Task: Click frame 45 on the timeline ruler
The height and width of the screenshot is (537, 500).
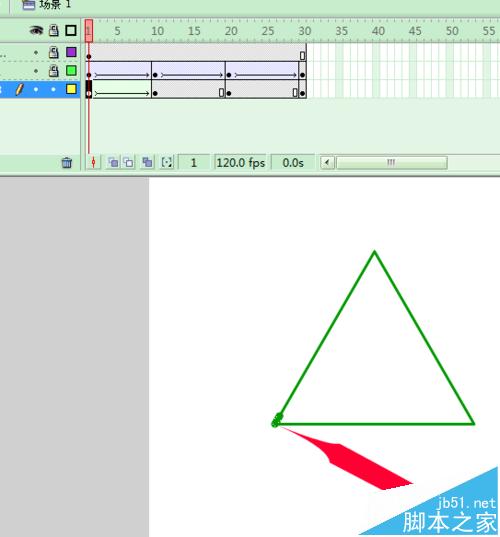Action: tap(415, 31)
